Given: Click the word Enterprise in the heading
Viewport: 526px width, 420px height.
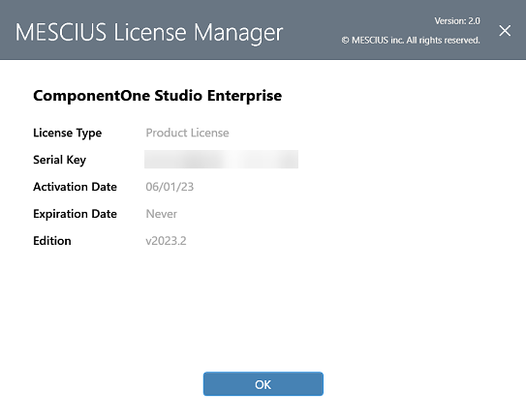Looking at the screenshot, I should point(244,96).
